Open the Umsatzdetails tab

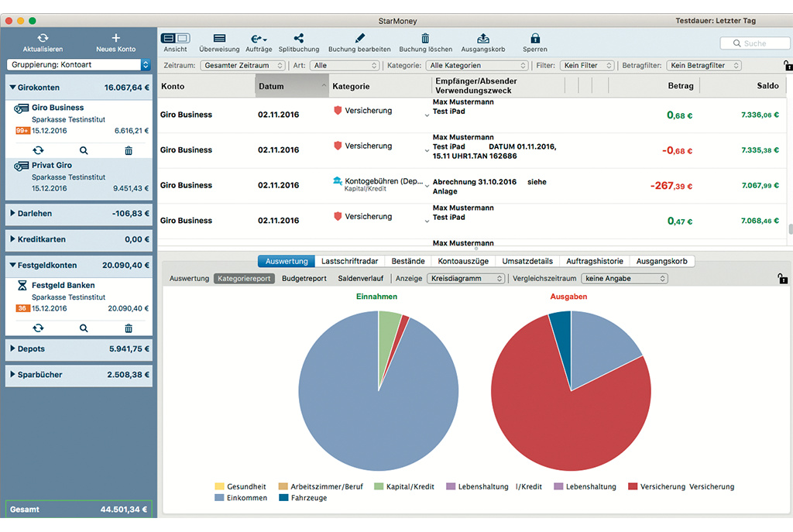[527, 261]
